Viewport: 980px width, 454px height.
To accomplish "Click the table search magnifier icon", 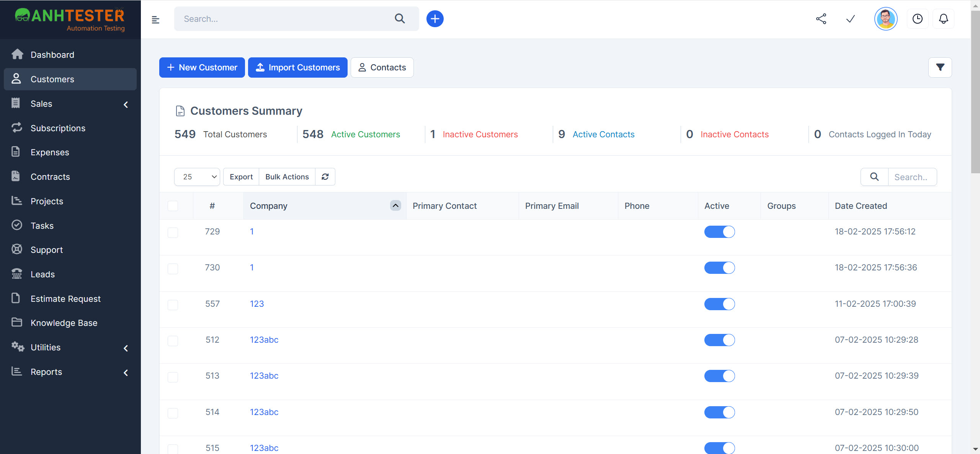I will click(874, 177).
